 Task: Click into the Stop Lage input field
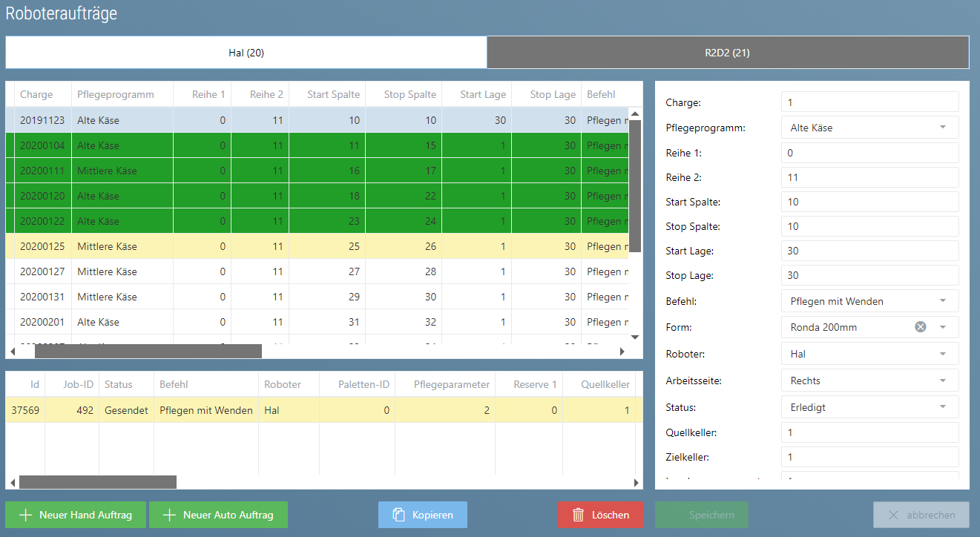click(870, 275)
